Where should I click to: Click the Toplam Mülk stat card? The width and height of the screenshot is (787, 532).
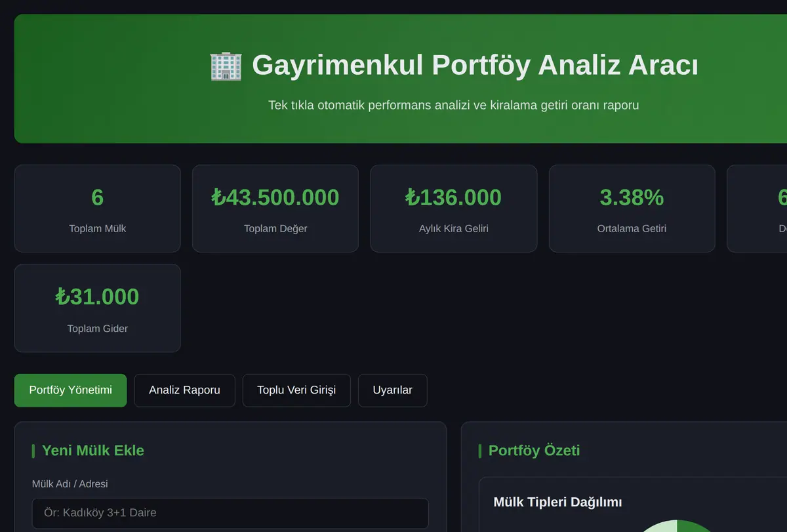pyautogui.click(x=97, y=209)
